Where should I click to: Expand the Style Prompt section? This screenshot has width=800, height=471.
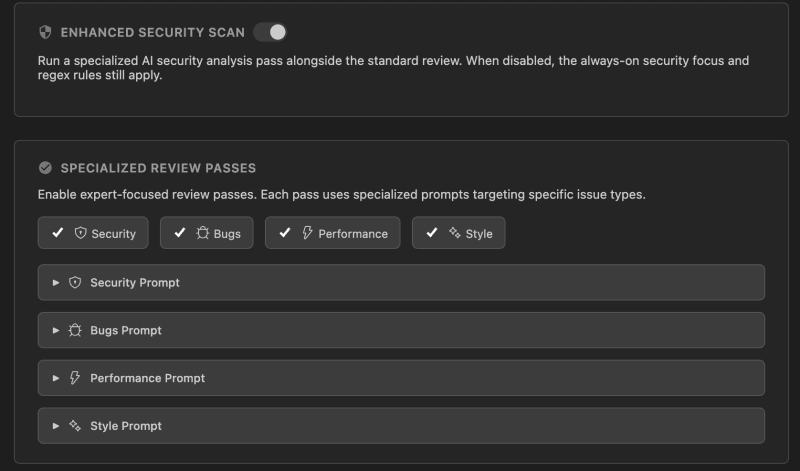(401, 426)
